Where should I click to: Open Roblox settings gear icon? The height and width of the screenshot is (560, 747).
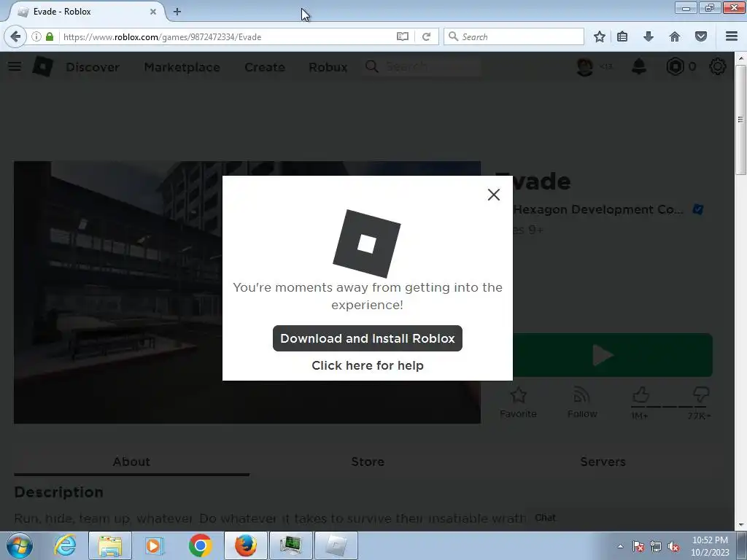[x=718, y=66]
